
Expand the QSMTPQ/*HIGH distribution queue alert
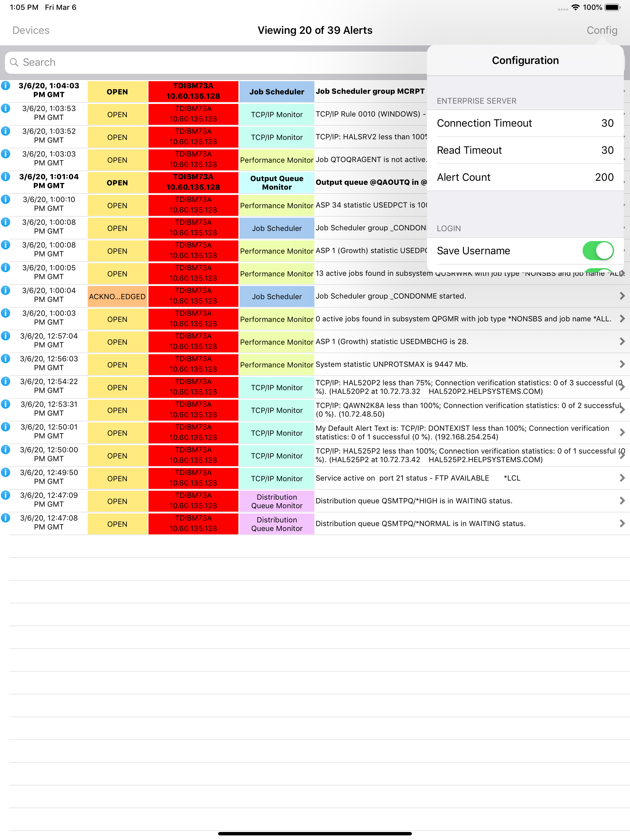point(622,501)
